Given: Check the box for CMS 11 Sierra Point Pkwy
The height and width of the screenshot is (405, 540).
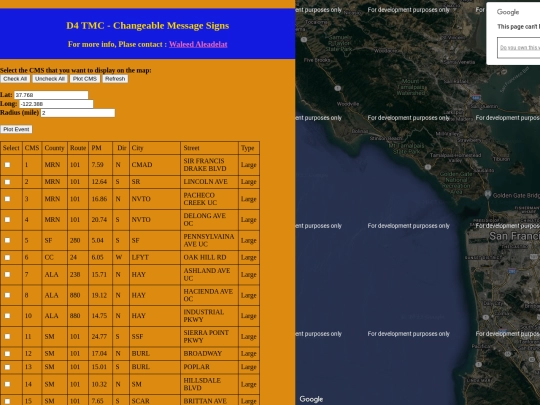Looking at the screenshot, I should click(x=7, y=336).
